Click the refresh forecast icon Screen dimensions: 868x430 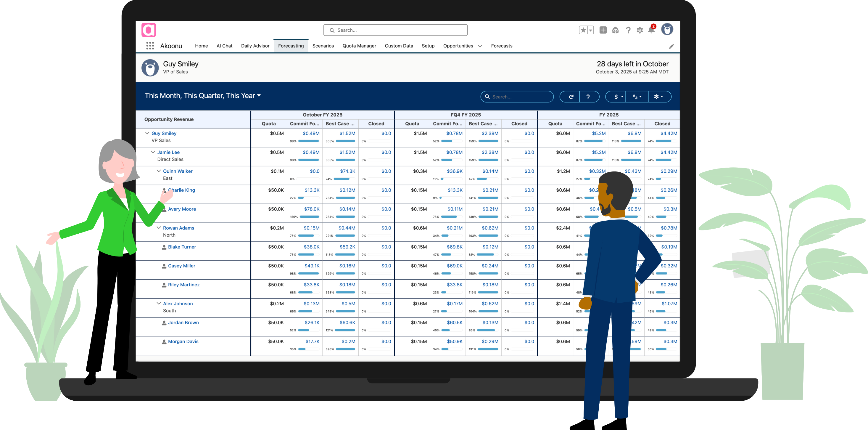[571, 97]
